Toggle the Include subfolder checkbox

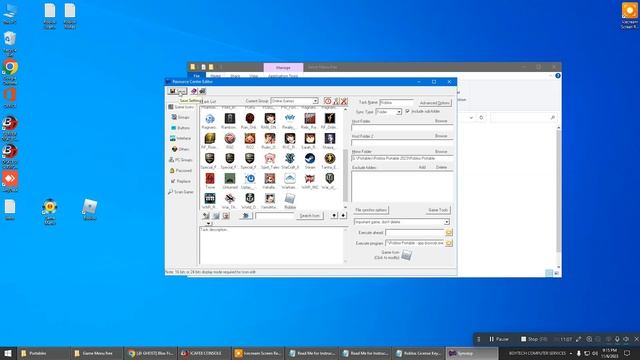407,111
